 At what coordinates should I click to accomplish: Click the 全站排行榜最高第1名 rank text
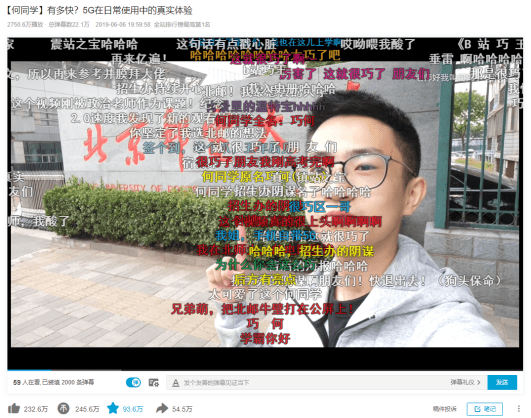(x=182, y=25)
